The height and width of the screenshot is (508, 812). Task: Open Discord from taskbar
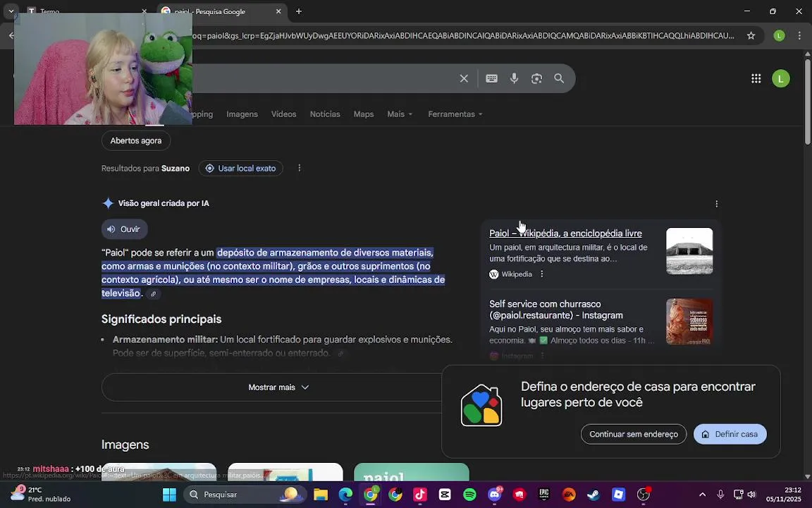coord(495,495)
